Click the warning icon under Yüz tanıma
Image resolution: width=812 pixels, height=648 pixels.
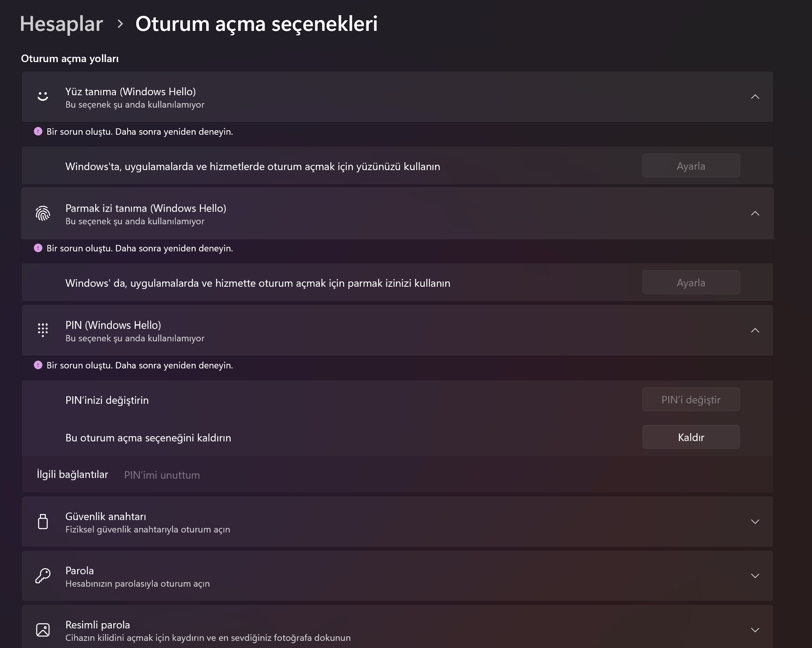(38, 131)
